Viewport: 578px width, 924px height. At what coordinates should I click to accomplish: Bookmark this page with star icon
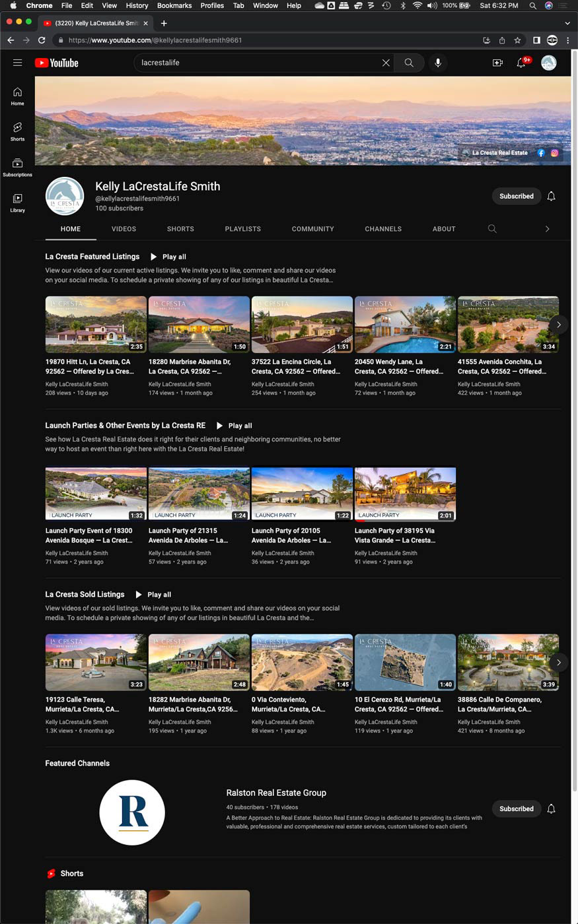[517, 40]
